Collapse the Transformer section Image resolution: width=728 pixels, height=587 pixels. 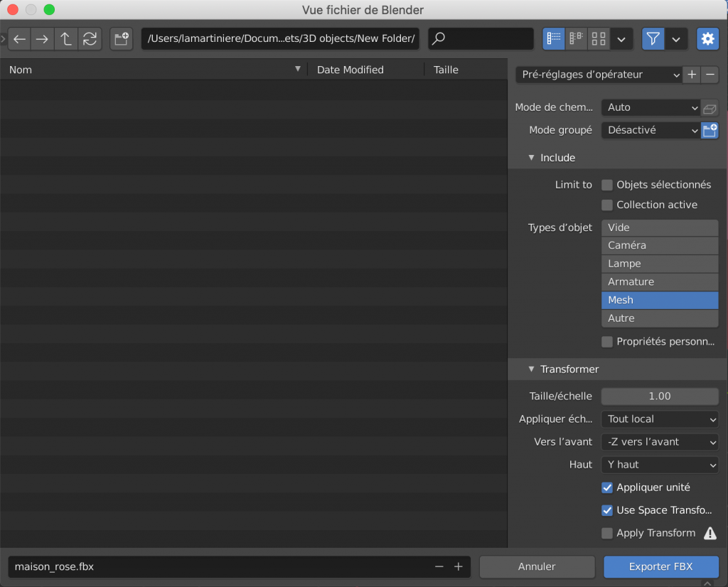pyautogui.click(x=531, y=370)
